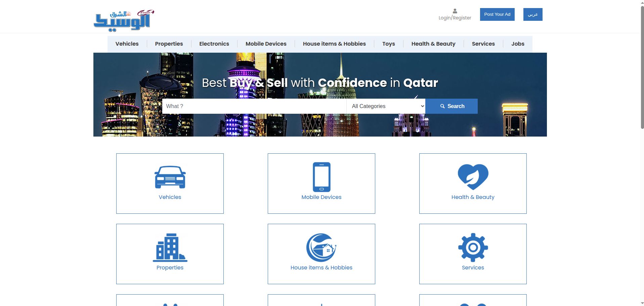Open the Mobile Devices phone icon
This screenshot has width=644, height=306.
(321, 177)
